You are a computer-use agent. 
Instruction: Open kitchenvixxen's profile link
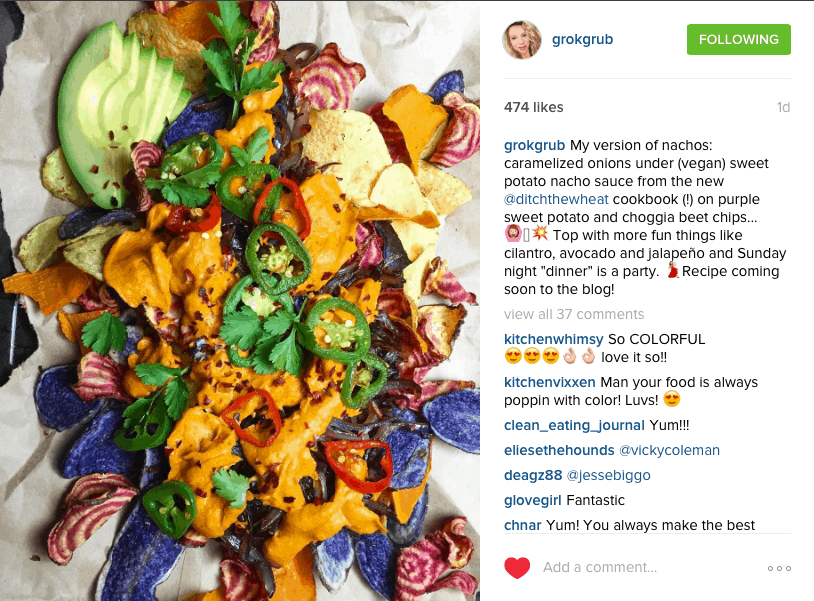[550, 382]
